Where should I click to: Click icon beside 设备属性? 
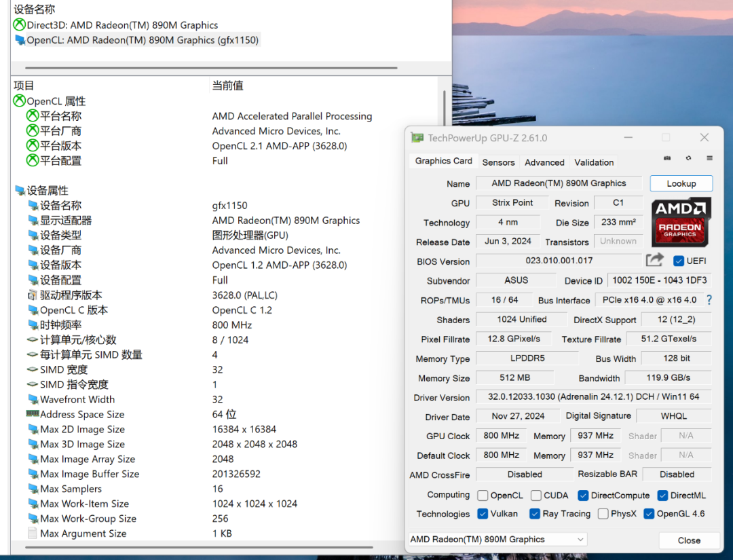click(x=20, y=190)
